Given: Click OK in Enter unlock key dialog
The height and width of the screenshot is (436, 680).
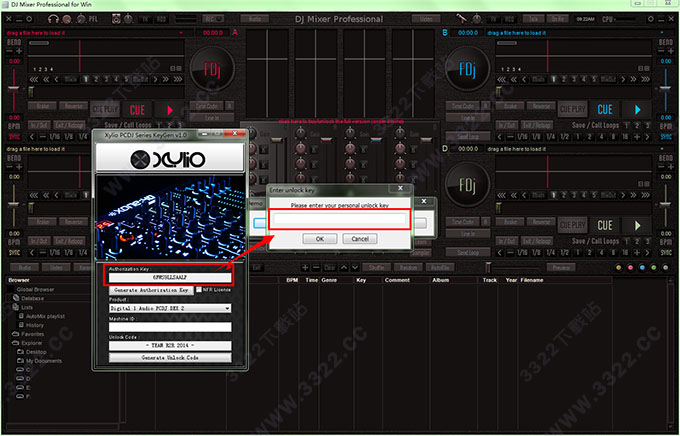Looking at the screenshot, I should click(x=320, y=239).
